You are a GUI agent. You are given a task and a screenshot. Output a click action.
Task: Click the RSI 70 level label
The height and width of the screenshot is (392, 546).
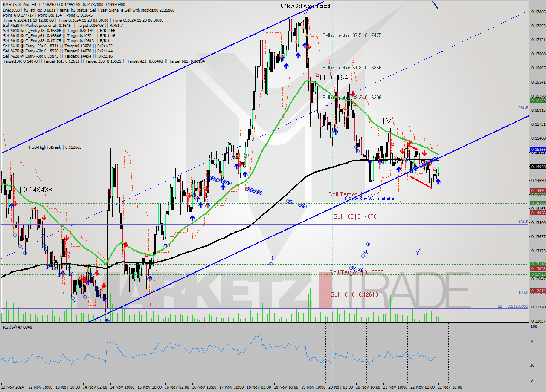[533, 342]
